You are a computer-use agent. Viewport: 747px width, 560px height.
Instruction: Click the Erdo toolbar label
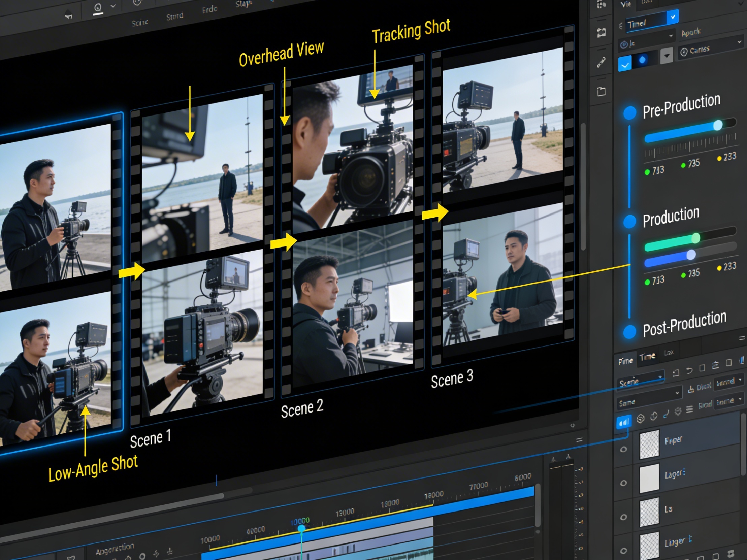point(209,9)
